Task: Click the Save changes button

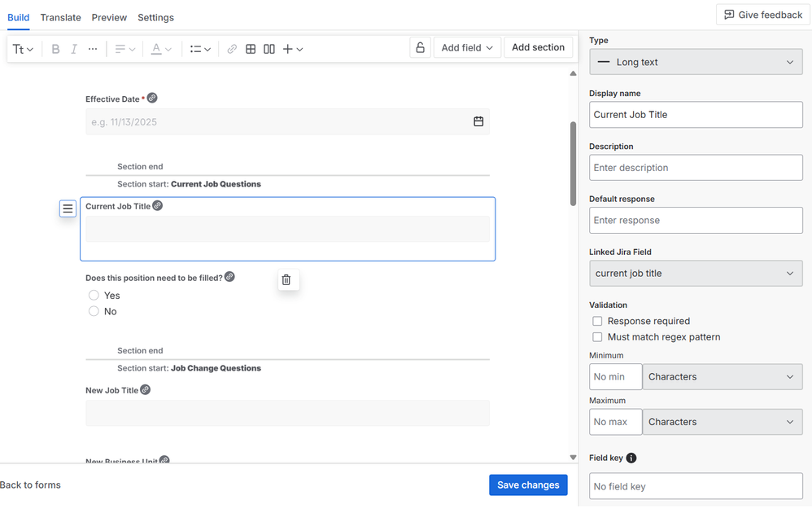Action: pos(528,485)
